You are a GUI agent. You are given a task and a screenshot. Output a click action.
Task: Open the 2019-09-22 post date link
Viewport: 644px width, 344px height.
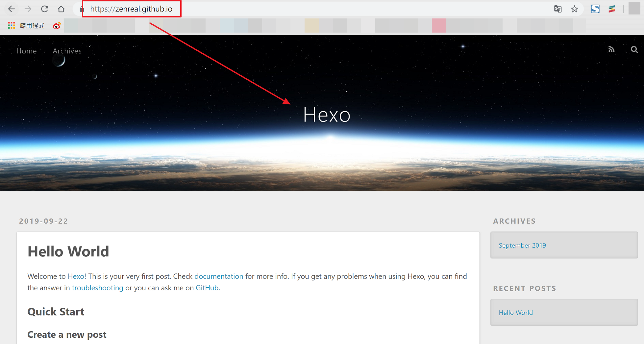43,221
